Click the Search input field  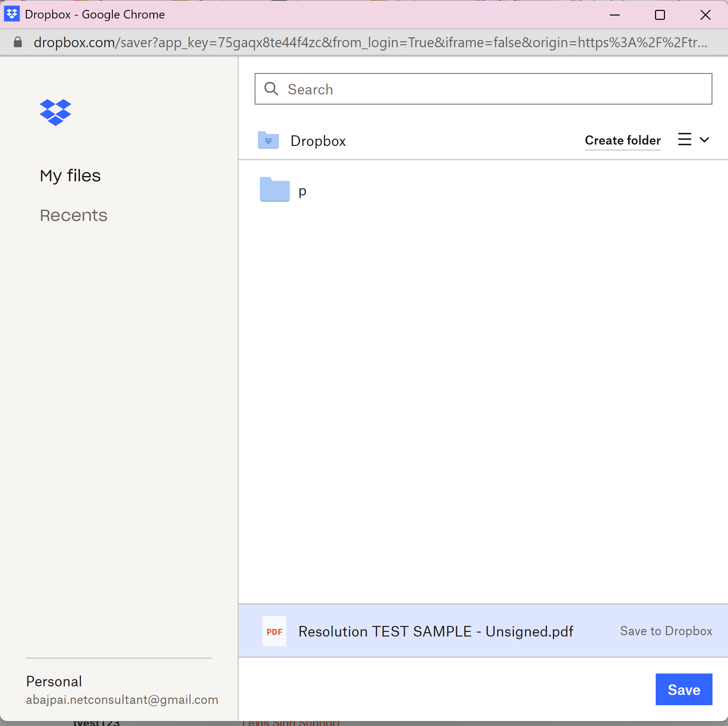pyautogui.click(x=414, y=89)
